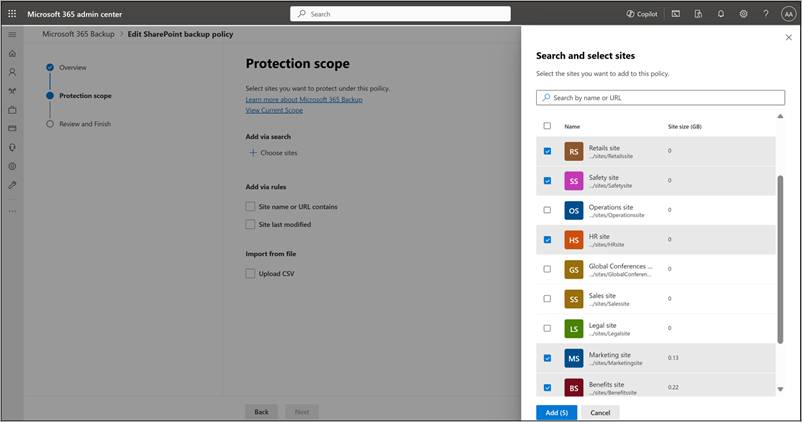Open Copilot in the top bar
This screenshot has height=422, width=802.
coord(642,14)
